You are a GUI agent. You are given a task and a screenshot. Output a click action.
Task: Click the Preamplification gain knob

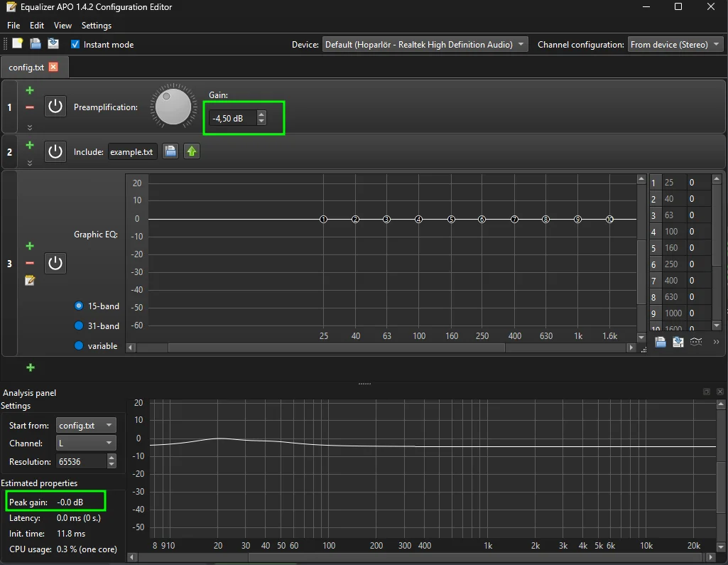[x=173, y=107]
